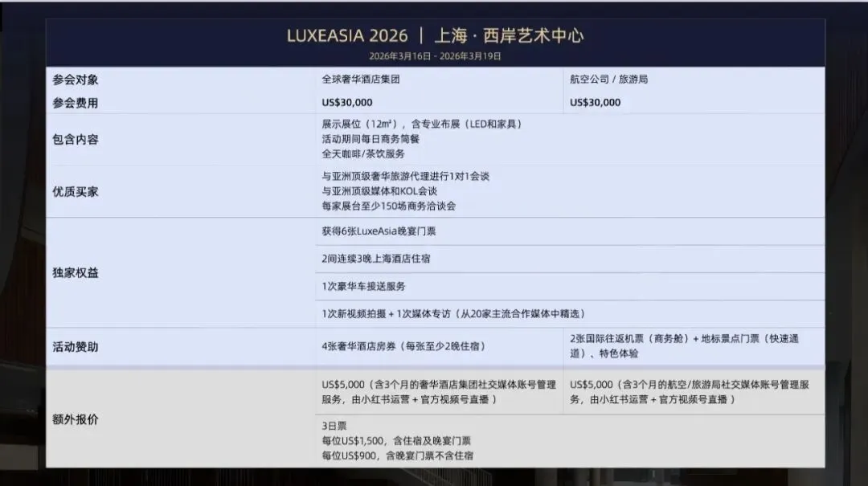Click the line '3日票'
Image resolution: width=868 pixels, height=486 pixels.
[334, 427]
